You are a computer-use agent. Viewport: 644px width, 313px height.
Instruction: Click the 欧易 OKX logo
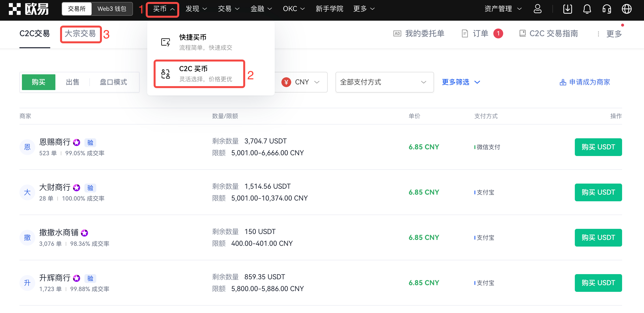[29, 9]
